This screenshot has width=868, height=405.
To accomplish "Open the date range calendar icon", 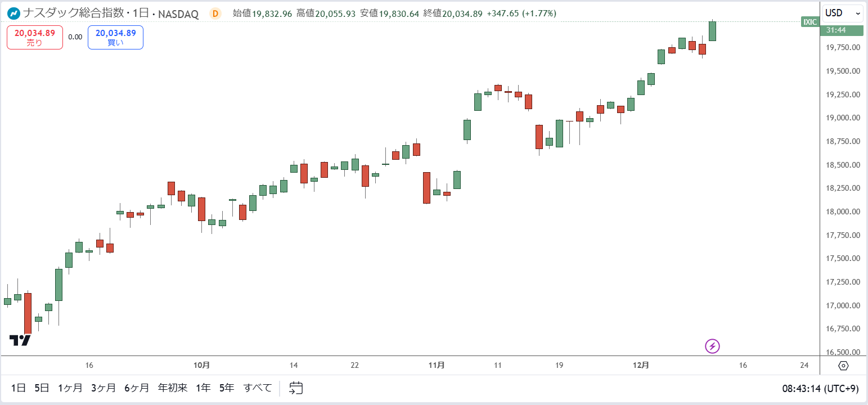I will coord(296,388).
